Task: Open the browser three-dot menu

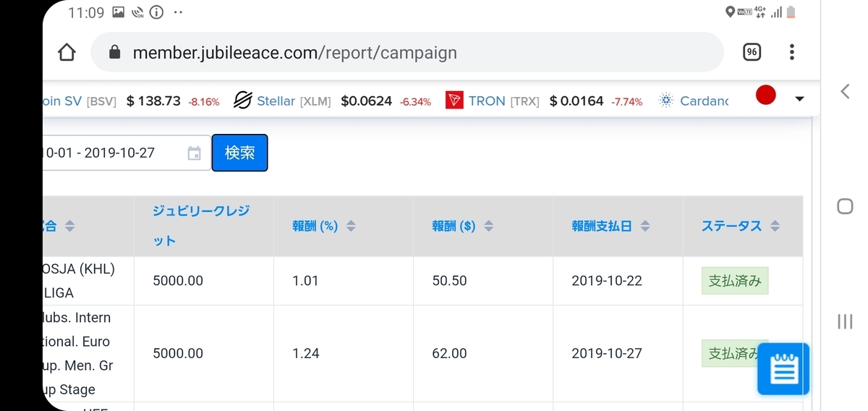Action: point(792,52)
